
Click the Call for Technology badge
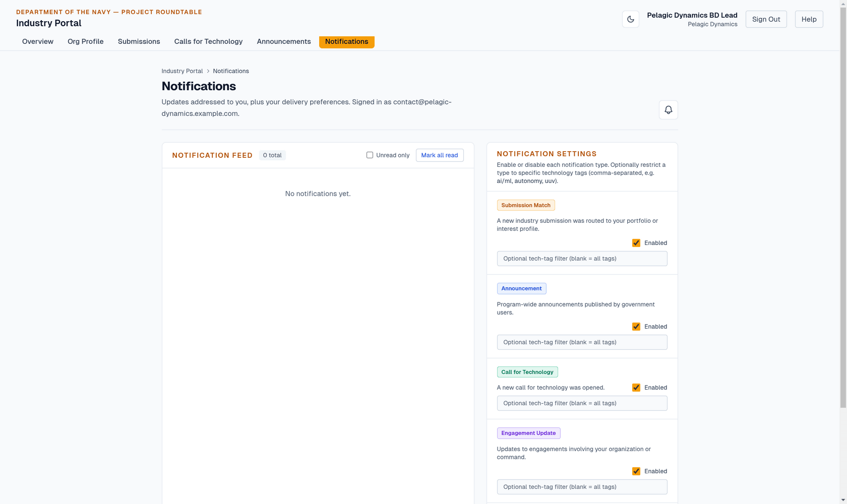527,372
